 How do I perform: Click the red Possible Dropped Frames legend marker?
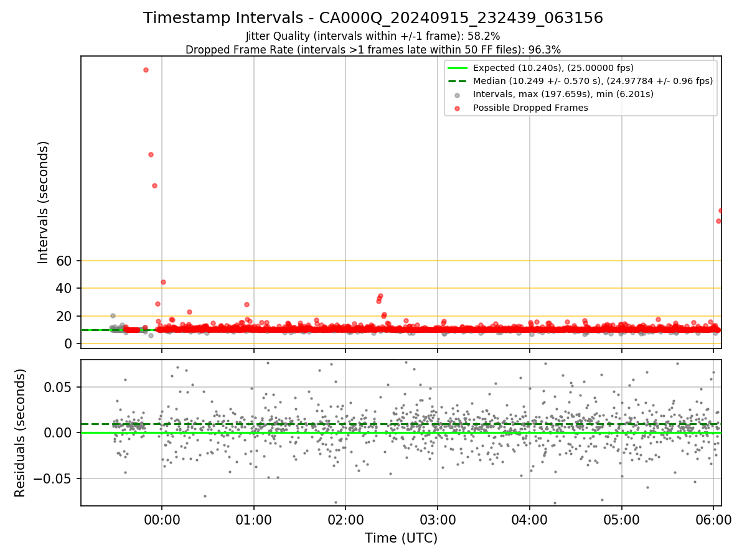(x=458, y=108)
